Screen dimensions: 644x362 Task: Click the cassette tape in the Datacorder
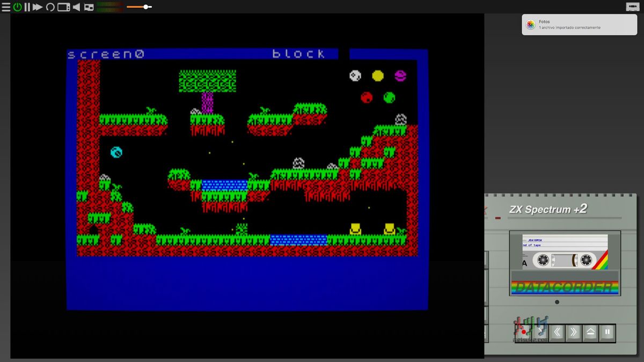565,261
